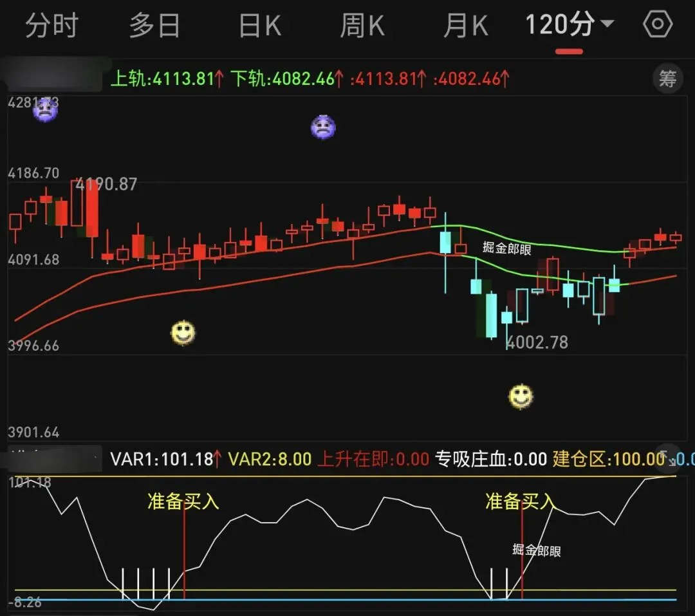Screen dimensions: 695x616
Task: Click the right 准备买入 signal label
Action: (521, 501)
